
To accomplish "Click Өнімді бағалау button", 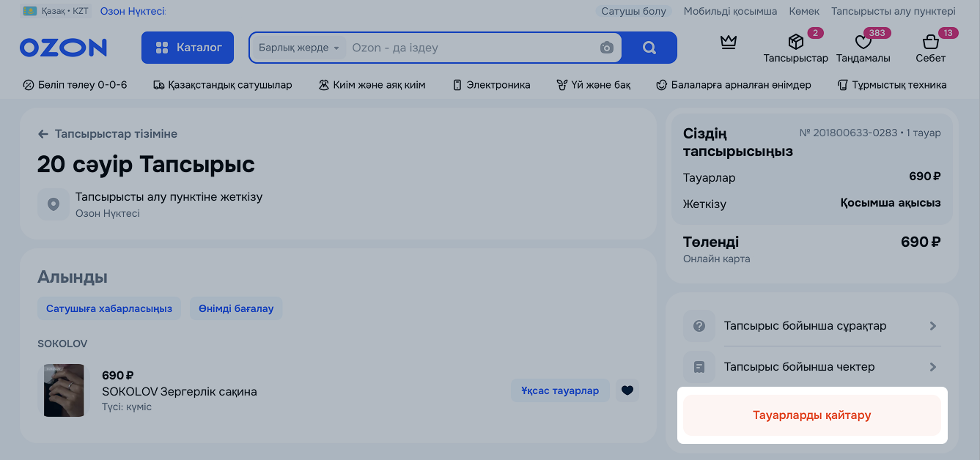I will (x=236, y=308).
